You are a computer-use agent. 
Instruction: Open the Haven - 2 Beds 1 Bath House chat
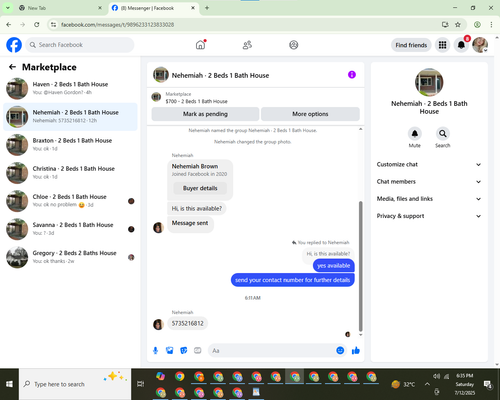pyautogui.click(x=70, y=88)
